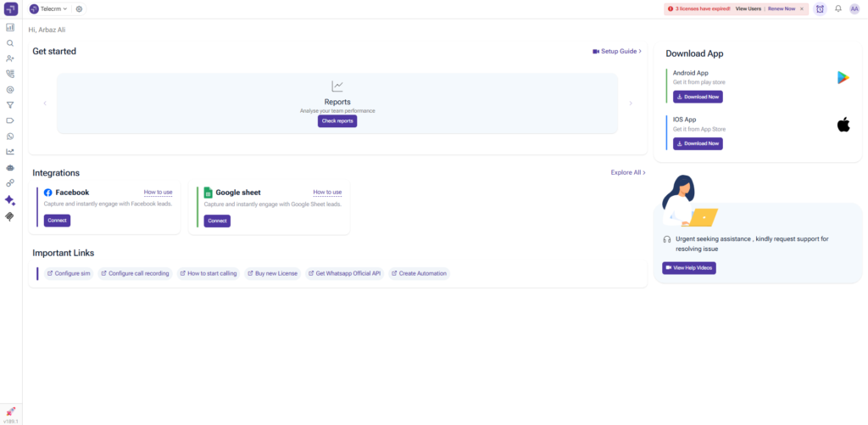Click Renew Now in license banner
This screenshot has width=868, height=425.
(x=781, y=8)
